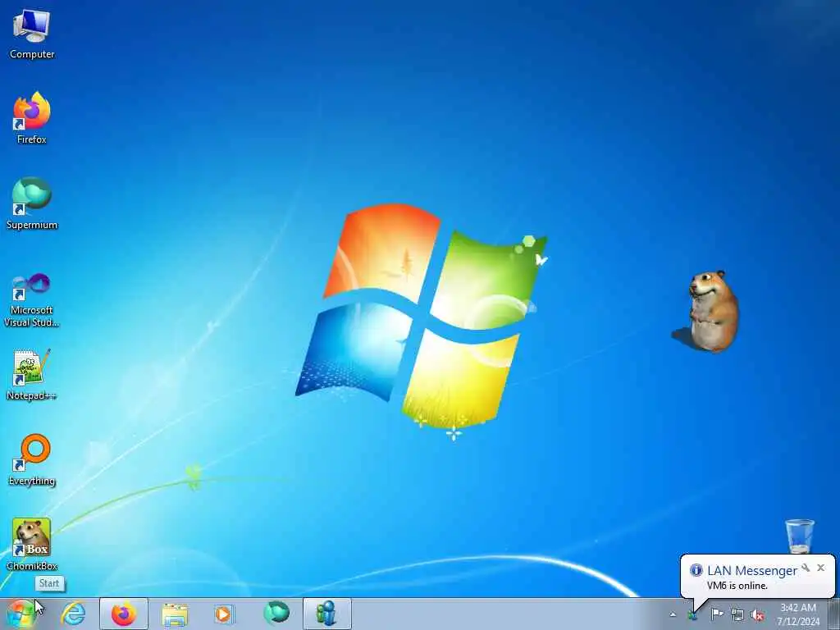Open notification options wrench in balloon

[x=806, y=568]
